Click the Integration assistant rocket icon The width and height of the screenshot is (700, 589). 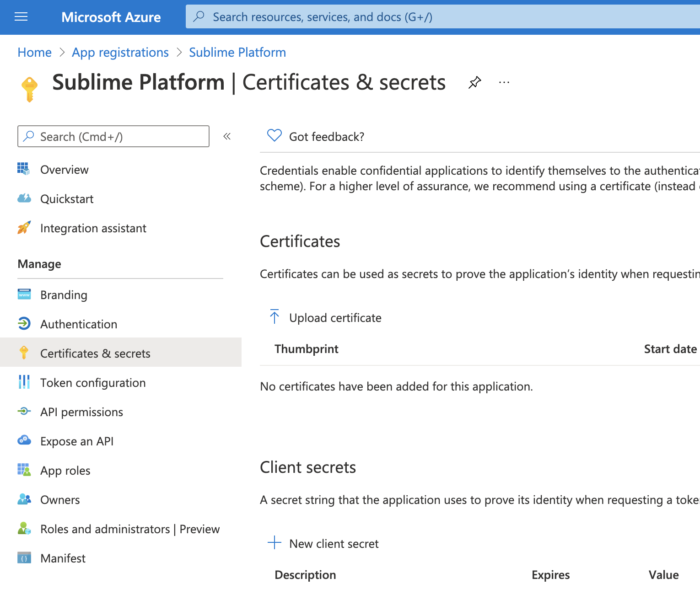[x=24, y=228]
